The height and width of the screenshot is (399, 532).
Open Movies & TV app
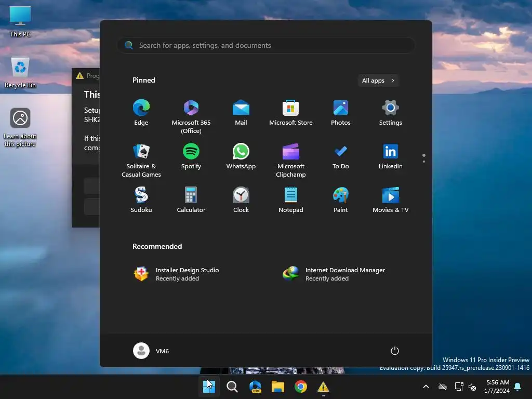click(391, 200)
